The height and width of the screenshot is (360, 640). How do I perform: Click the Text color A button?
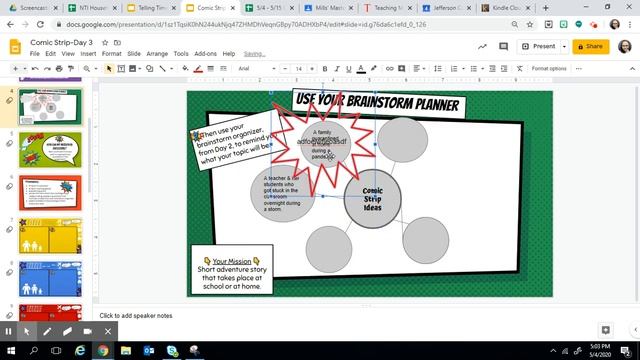361,69
